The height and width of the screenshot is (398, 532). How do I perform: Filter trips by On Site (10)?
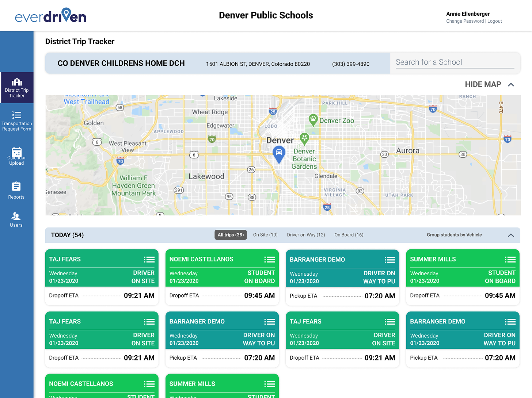coord(265,235)
